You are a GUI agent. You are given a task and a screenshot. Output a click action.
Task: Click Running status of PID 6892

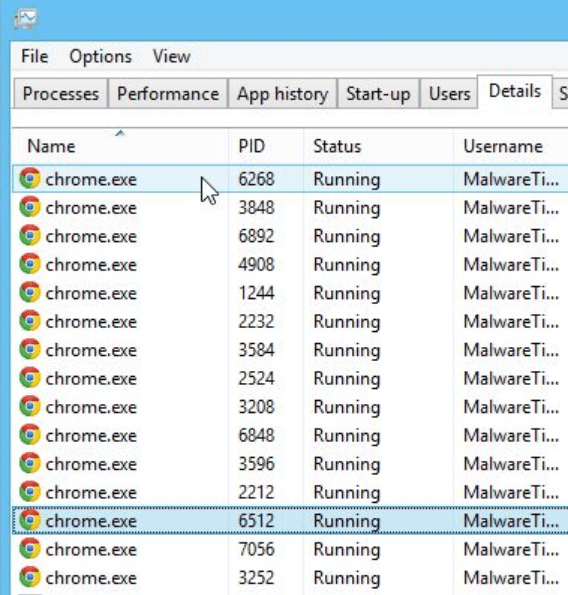pos(347,237)
